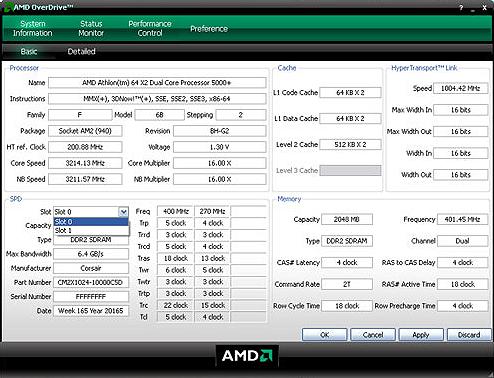Click the Memory Channel Dual field
Image resolution: width=494 pixels, height=378 pixels.
pyautogui.click(x=462, y=241)
